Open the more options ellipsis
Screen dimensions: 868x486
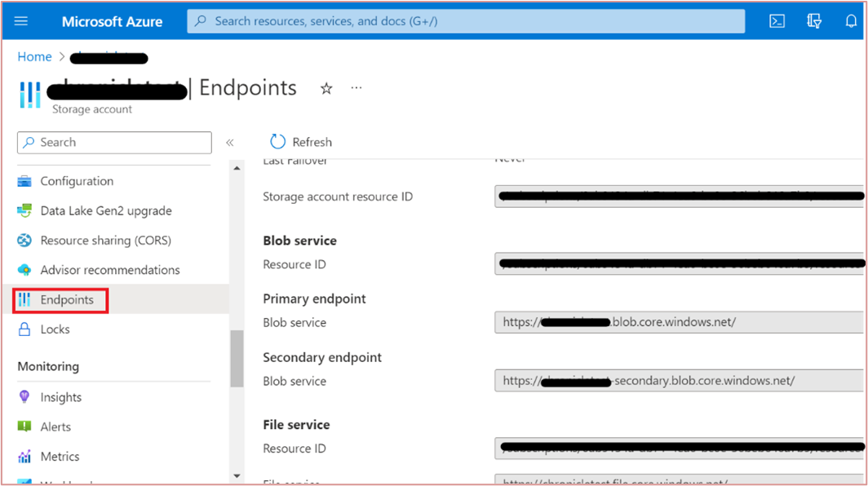[356, 88]
